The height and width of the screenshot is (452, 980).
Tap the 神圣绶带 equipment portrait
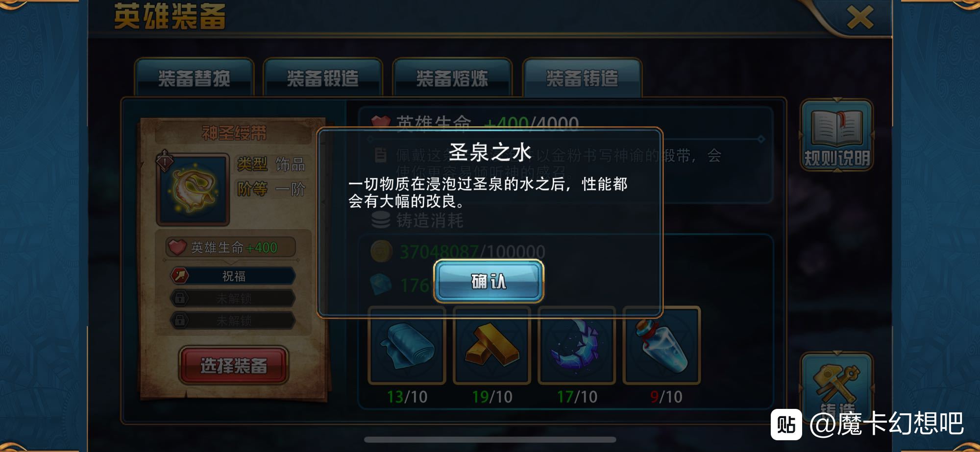(193, 190)
